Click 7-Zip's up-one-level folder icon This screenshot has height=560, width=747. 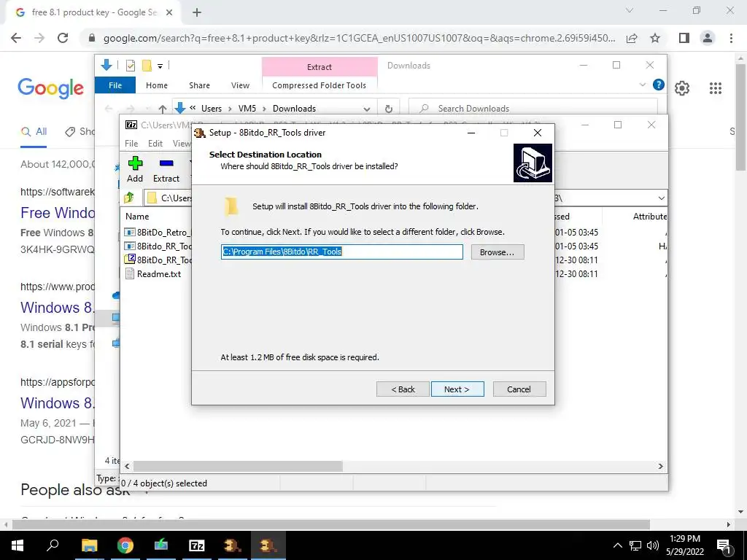[x=128, y=198]
